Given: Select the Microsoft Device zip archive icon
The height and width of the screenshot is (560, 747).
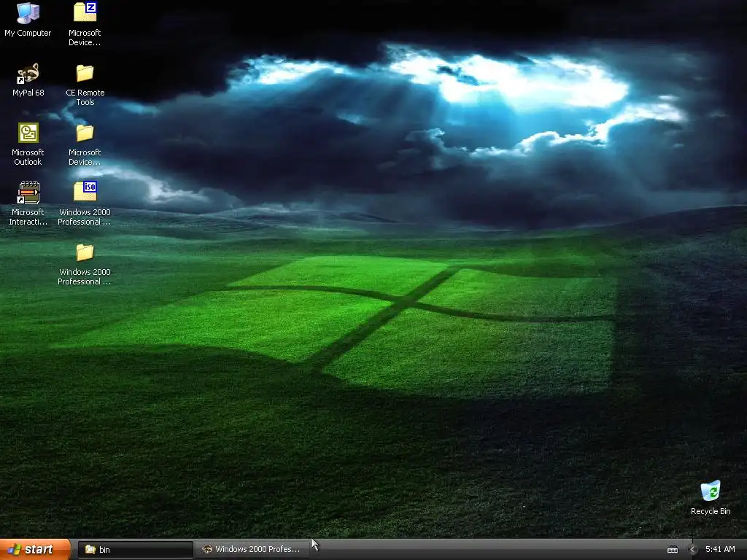Looking at the screenshot, I should (85, 24).
